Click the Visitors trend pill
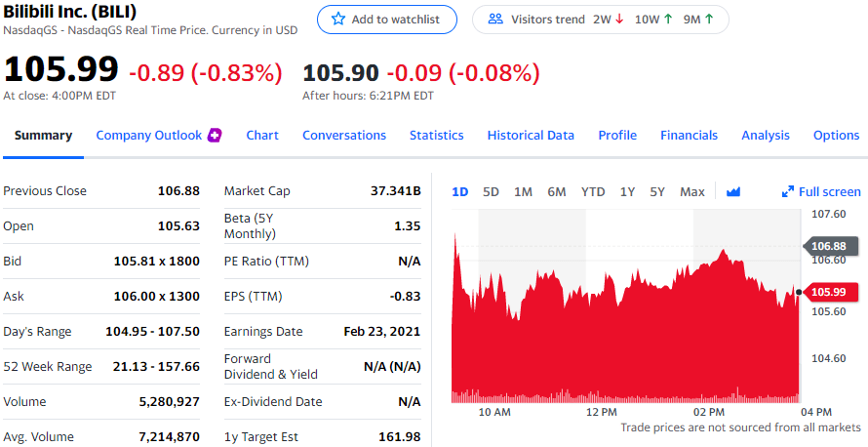 (600, 20)
